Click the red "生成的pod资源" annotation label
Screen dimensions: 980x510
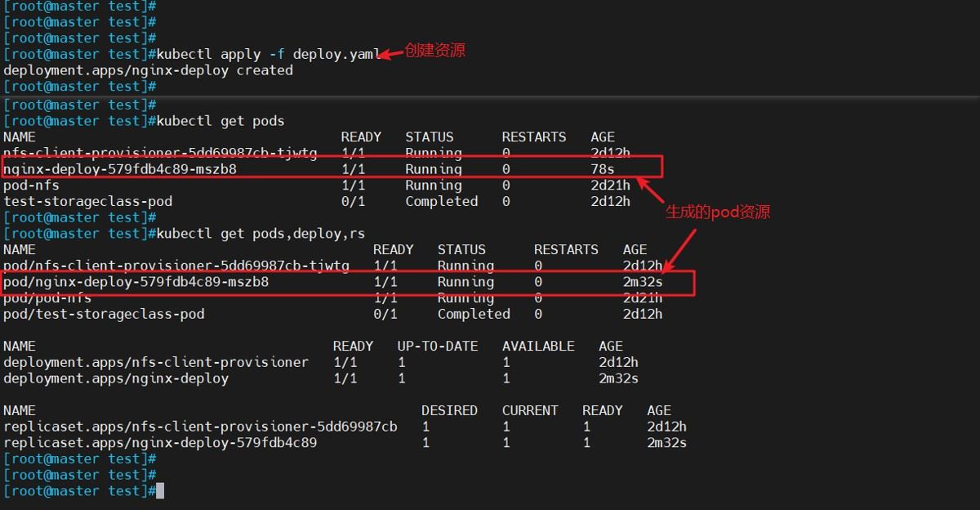718,212
